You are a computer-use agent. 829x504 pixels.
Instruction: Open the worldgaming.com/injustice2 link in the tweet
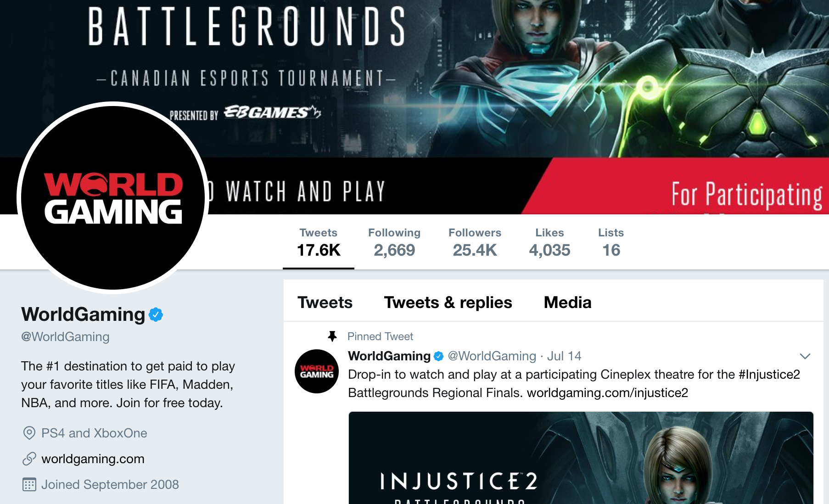pyautogui.click(x=607, y=393)
